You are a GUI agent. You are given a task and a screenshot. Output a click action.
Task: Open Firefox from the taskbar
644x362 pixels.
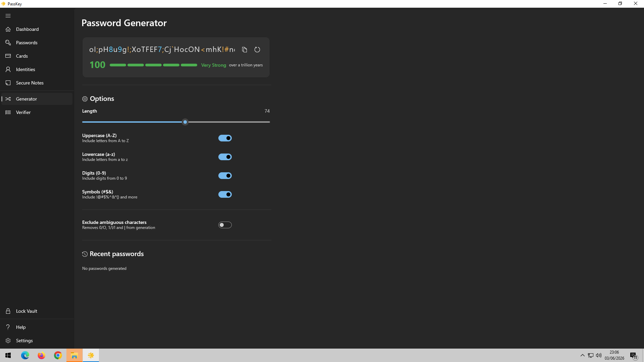(x=41, y=355)
